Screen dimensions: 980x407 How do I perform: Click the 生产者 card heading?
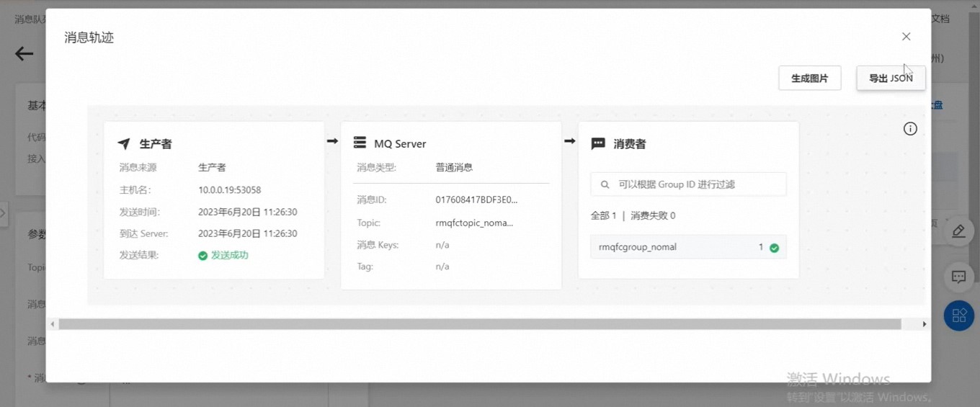point(156,144)
